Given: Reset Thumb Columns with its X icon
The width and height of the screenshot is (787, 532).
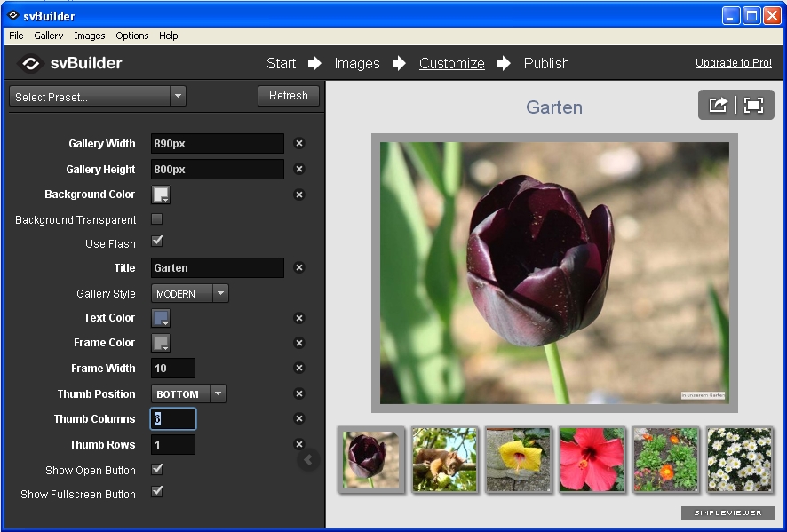Looking at the screenshot, I should [299, 419].
